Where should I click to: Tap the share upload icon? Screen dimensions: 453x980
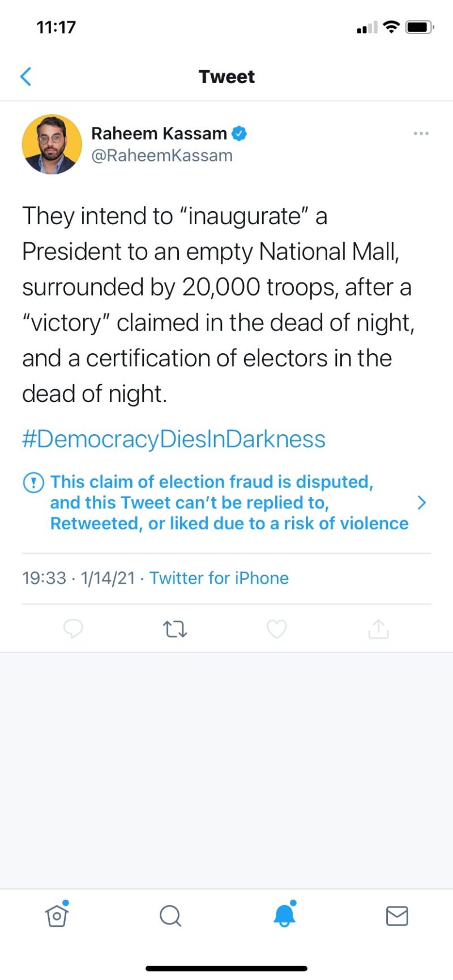click(x=378, y=628)
